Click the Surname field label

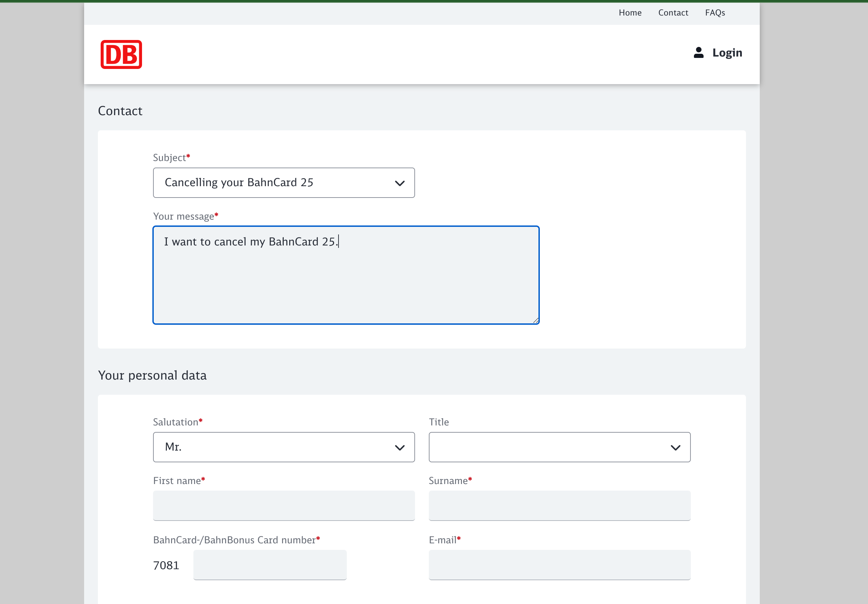click(x=450, y=481)
